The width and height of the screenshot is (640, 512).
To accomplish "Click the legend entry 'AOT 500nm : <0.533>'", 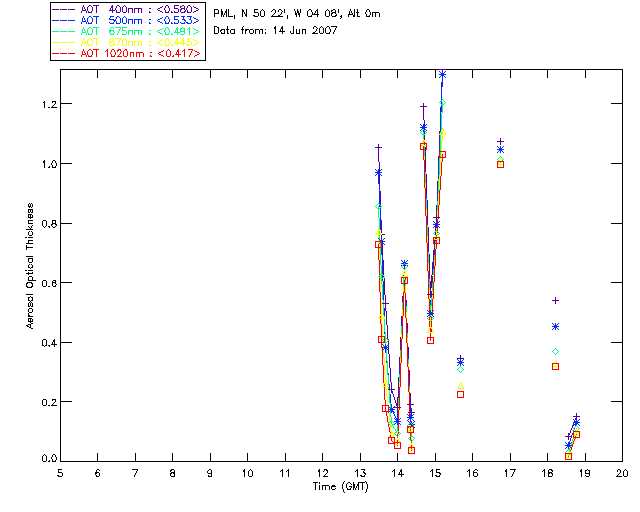I will (x=127, y=20).
